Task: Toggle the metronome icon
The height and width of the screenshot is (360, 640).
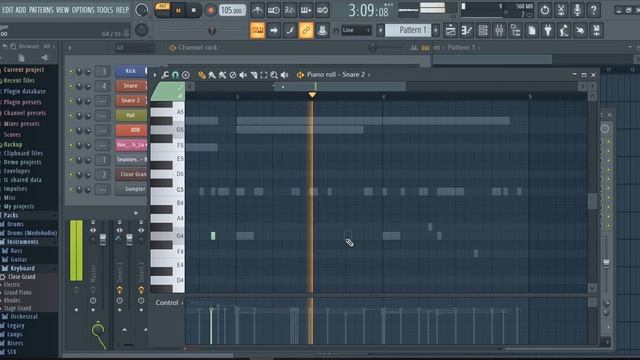Action: pos(257,10)
